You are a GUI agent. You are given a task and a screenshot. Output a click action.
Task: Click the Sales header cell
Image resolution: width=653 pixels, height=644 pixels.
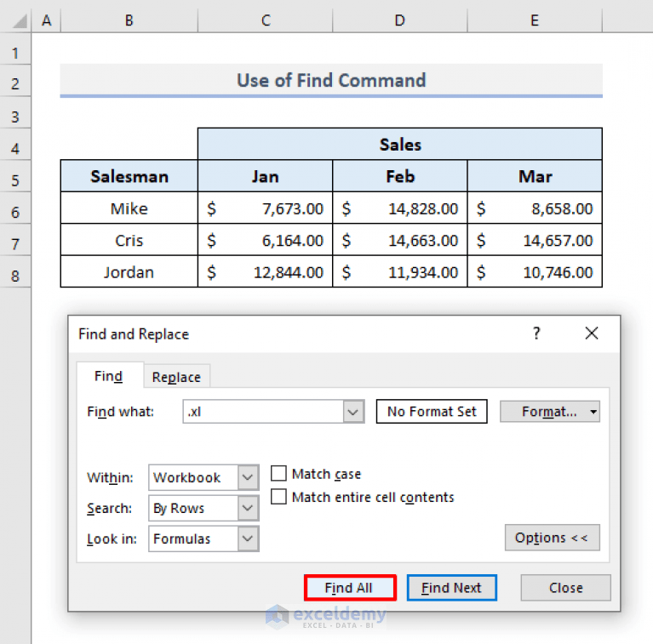tap(400, 144)
